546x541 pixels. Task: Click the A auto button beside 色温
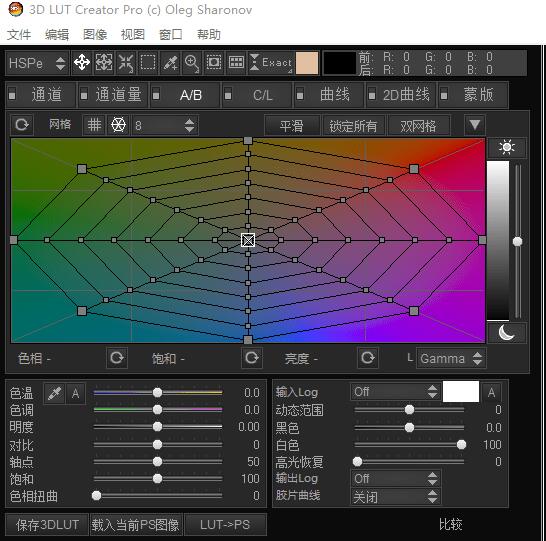tap(76, 393)
